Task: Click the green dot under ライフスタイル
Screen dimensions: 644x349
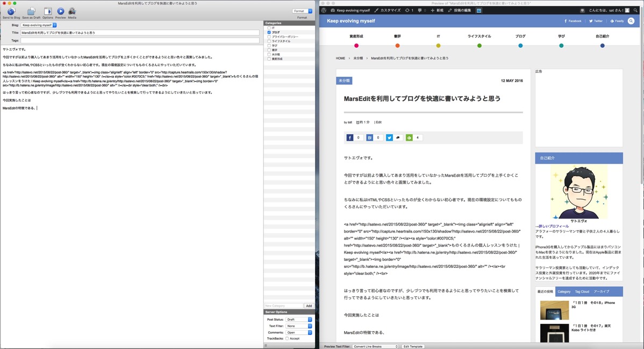Action: 480,46
